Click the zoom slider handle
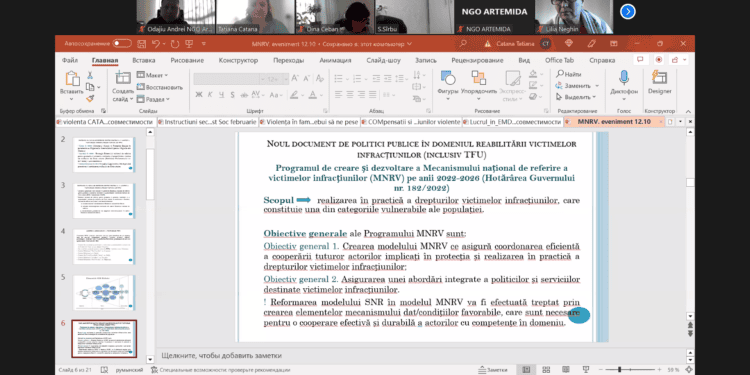 coord(619,370)
